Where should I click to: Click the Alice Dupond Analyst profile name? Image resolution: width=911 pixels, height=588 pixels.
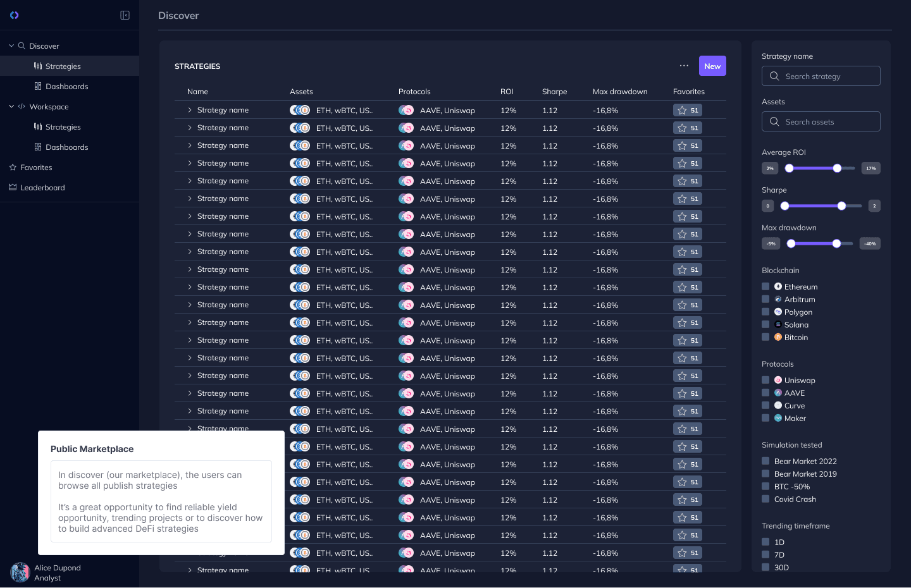click(x=58, y=573)
